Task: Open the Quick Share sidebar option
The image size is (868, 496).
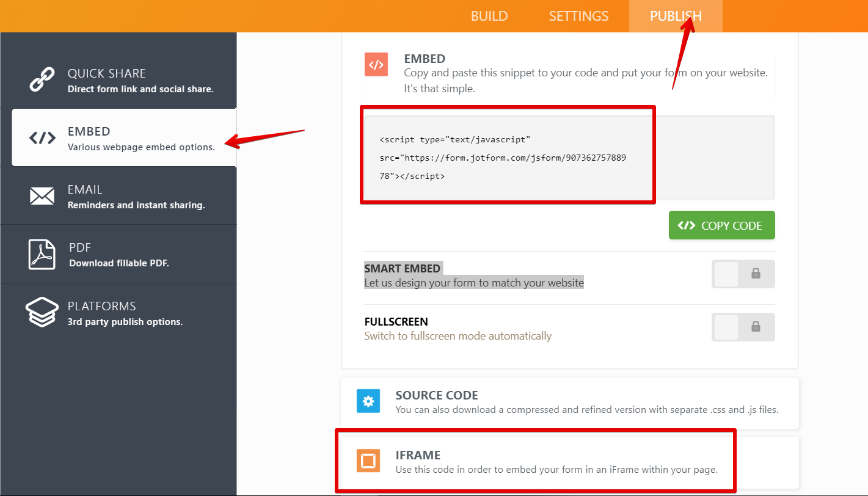Action: point(119,80)
